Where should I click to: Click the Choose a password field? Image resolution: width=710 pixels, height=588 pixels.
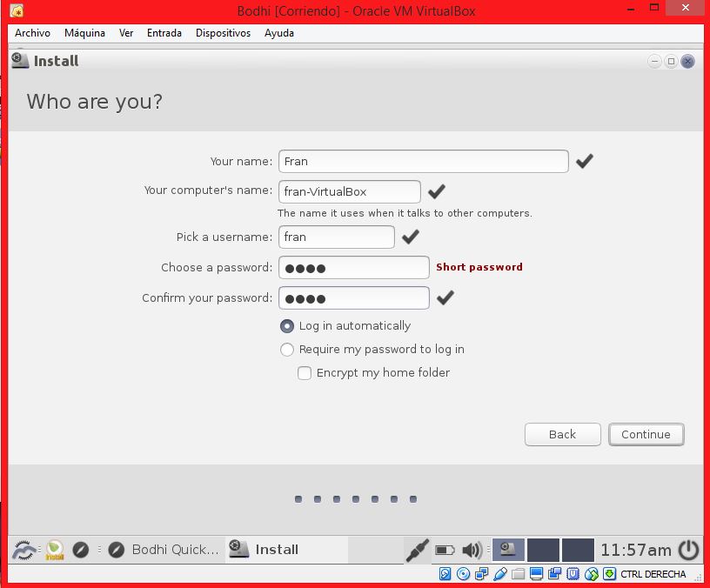[x=353, y=268]
